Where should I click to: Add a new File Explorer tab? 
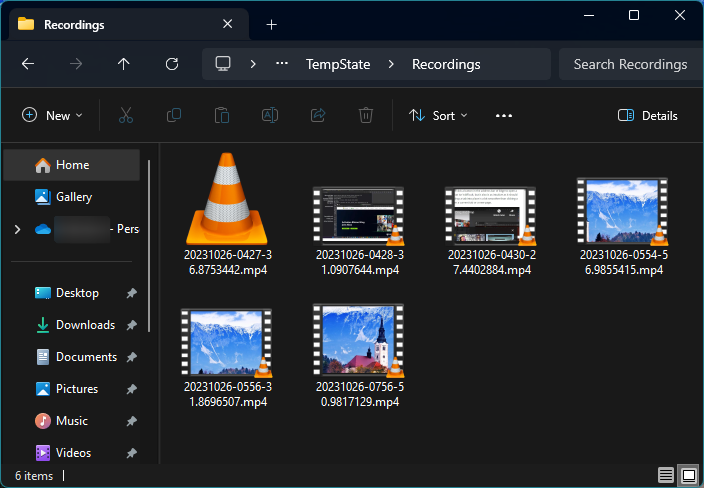(271, 24)
